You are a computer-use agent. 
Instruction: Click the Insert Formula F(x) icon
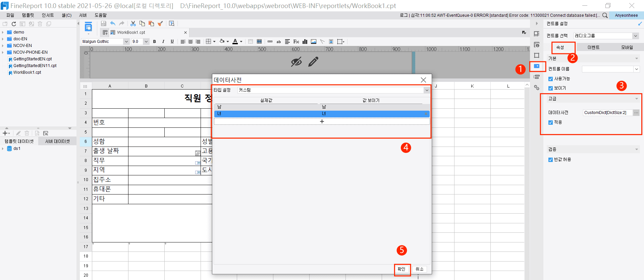pyautogui.click(x=296, y=42)
